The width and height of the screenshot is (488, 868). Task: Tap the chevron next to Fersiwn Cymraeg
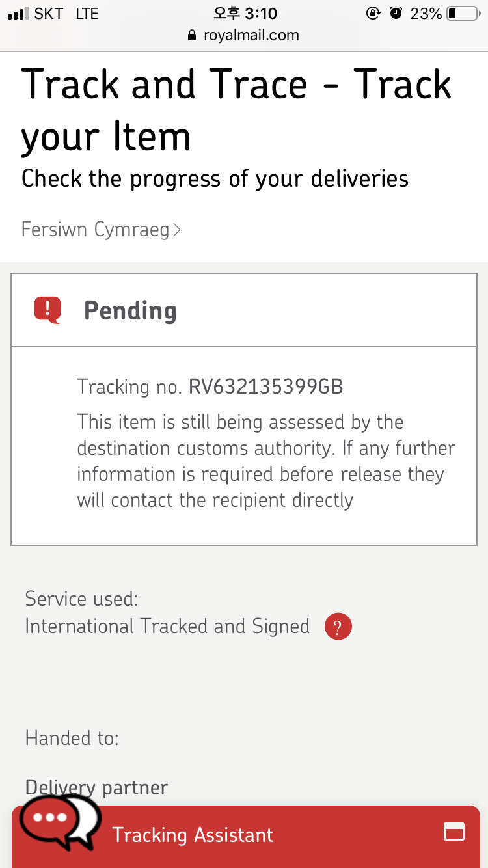[x=177, y=230]
